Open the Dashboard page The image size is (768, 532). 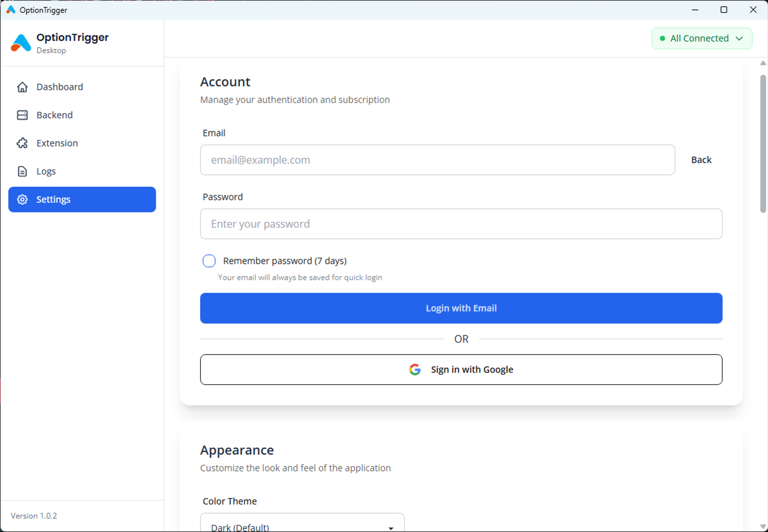[82, 87]
